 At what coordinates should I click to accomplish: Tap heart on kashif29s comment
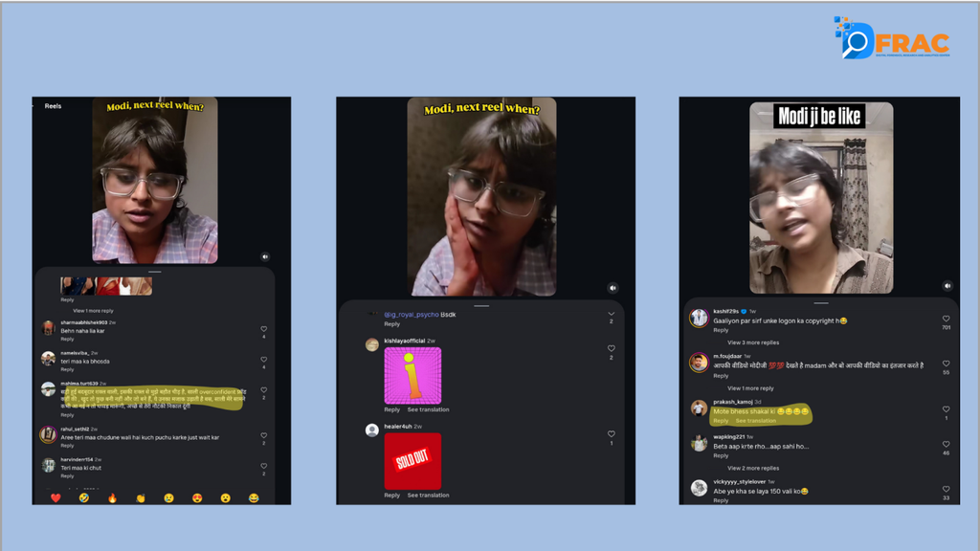click(x=947, y=319)
